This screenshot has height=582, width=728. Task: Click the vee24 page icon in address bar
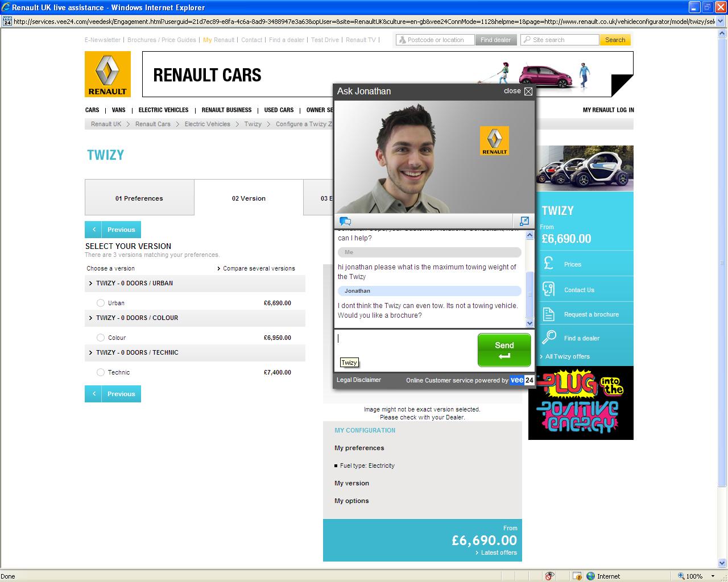pyautogui.click(x=7, y=21)
